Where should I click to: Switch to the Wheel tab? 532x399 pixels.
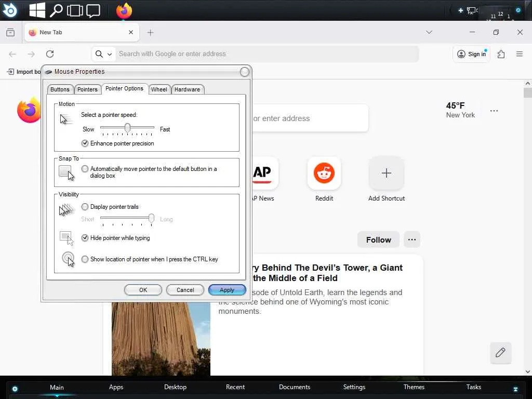159,89
